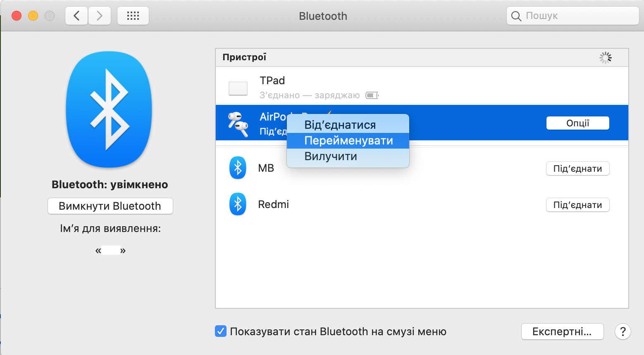Close the Bluetooth window using red button
This screenshot has width=644, height=355.
[17, 16]
